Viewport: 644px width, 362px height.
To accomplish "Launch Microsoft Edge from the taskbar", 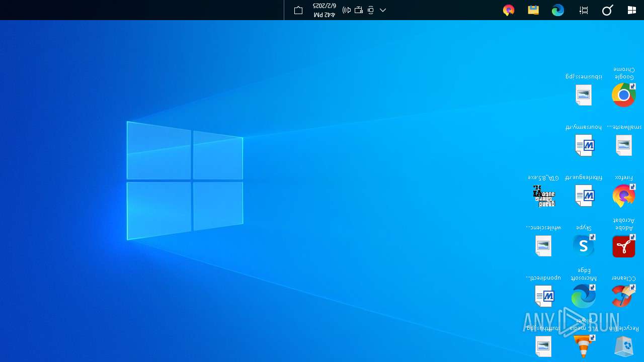I will [558, 10].
